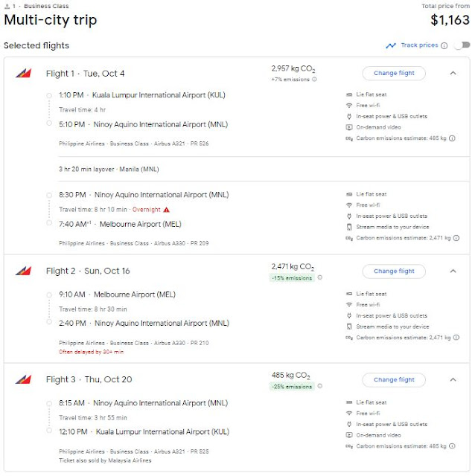Screen dimensions: 475x476
Task: Click the info icon beside Track prices
Action: point(444,45)
